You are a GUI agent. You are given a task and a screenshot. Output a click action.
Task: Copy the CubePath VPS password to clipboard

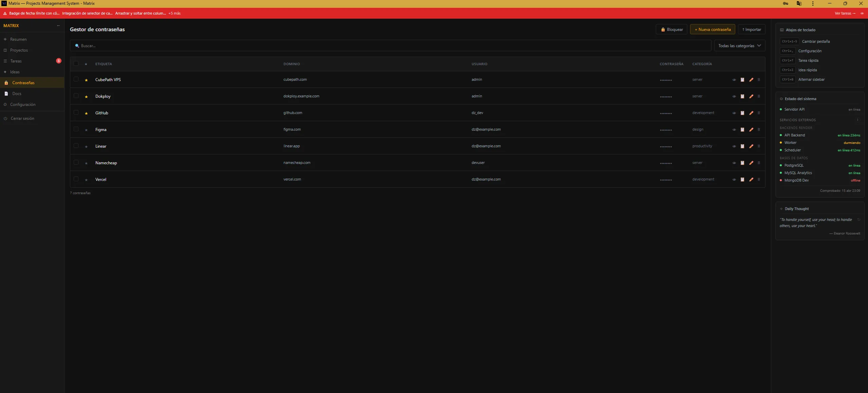742,80
